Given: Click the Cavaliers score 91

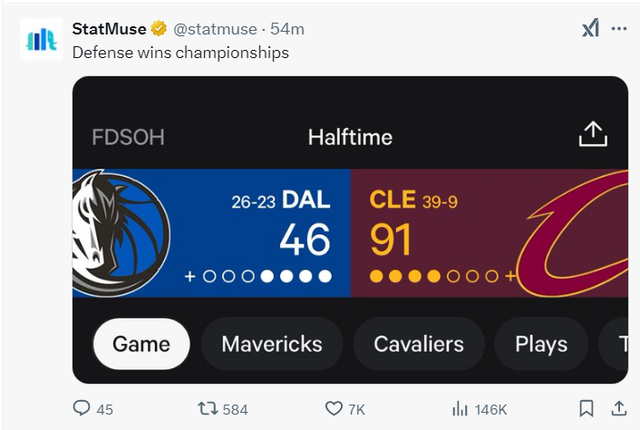Looking at the screenshot, I should pos(390,240).
